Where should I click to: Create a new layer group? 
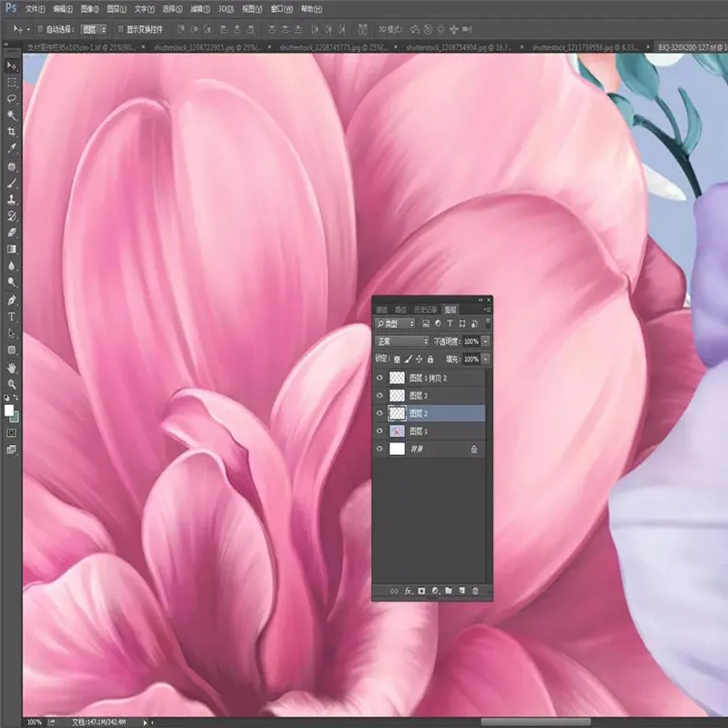pyautogui.click(x=449, y=591)
